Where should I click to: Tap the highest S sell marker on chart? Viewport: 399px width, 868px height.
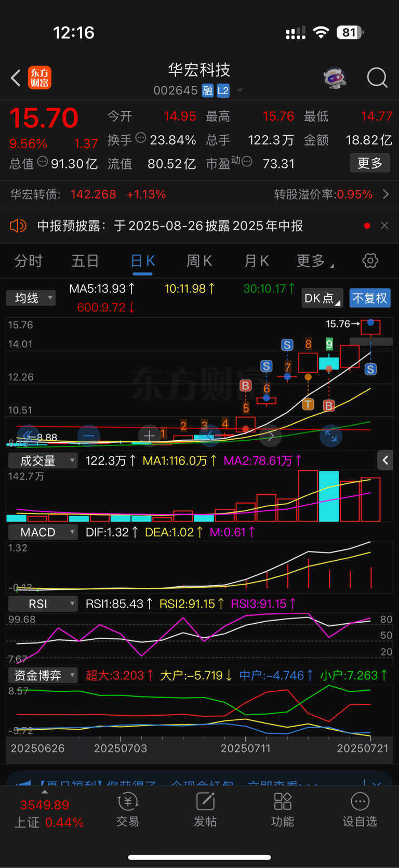[287, 345]
